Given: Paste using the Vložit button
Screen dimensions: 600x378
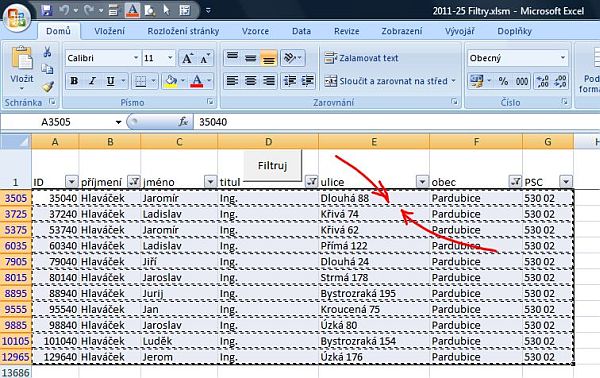Looking at the screenshot, I should tap(22, 68).
